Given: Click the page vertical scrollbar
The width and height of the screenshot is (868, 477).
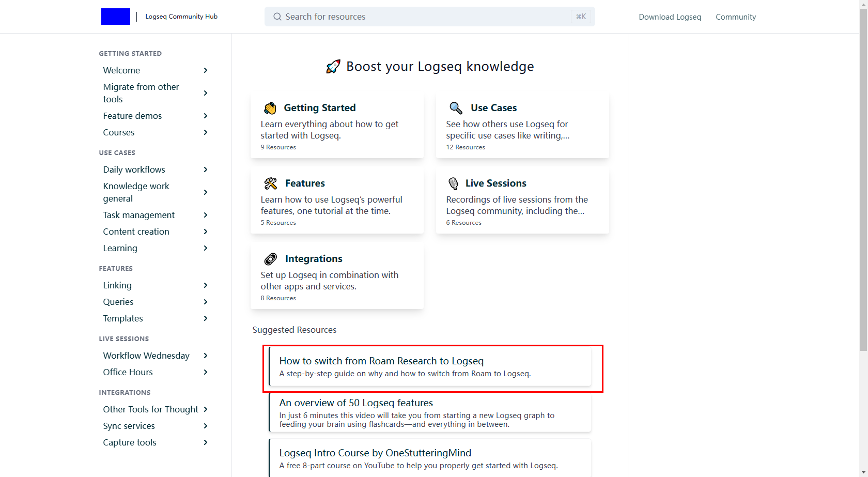Looking at the screenshot, I should (863, 207).
